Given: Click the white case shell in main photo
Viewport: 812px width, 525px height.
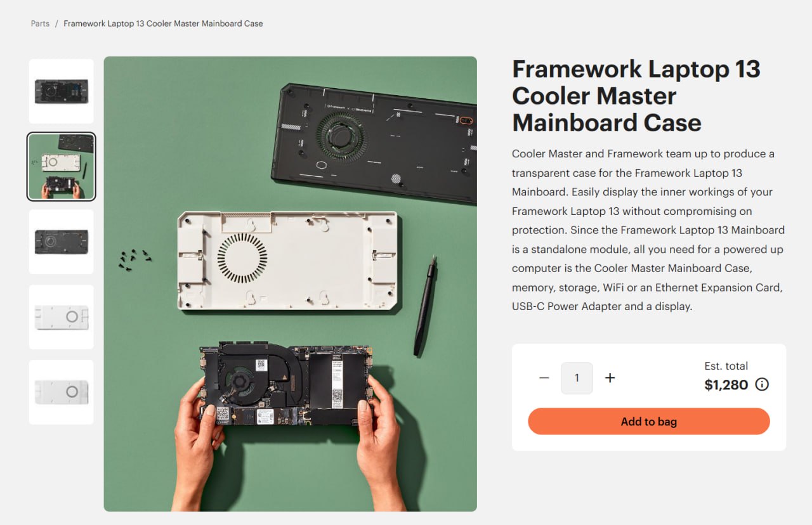Looking at the screenshot, I should pyautogui.click(x=288, y=261).
